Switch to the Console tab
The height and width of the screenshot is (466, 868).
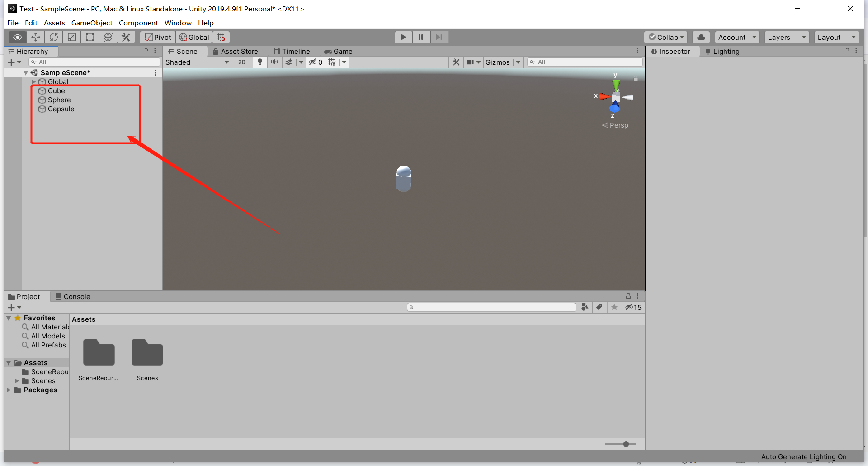tap(76, 296)
